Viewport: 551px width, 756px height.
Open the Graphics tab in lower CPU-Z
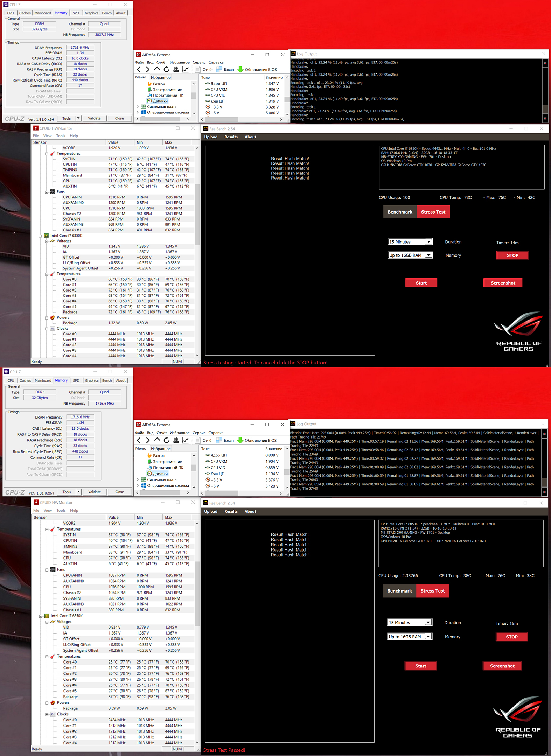point(92,380)
